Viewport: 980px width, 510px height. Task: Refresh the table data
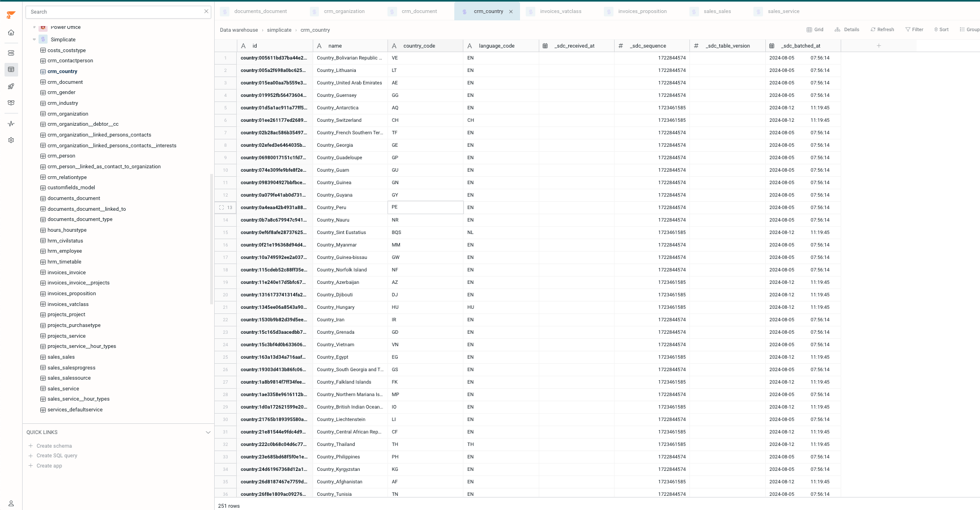click(x=882, y=29)
